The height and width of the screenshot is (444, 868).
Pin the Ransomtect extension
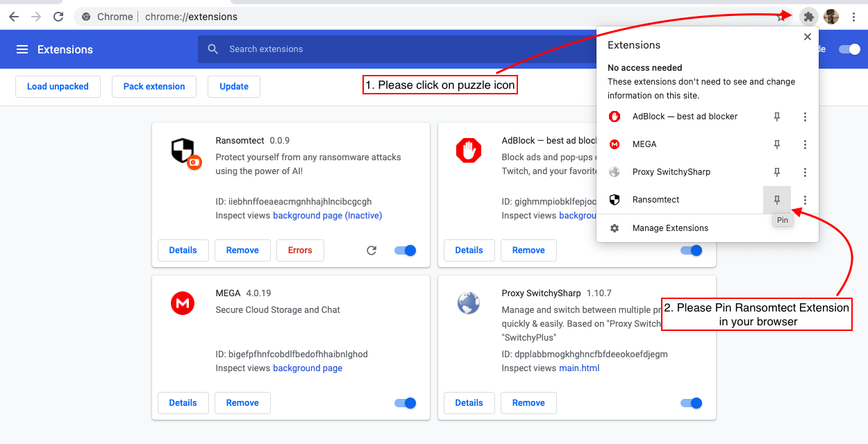pyautogui.click(x=777, y=200)
